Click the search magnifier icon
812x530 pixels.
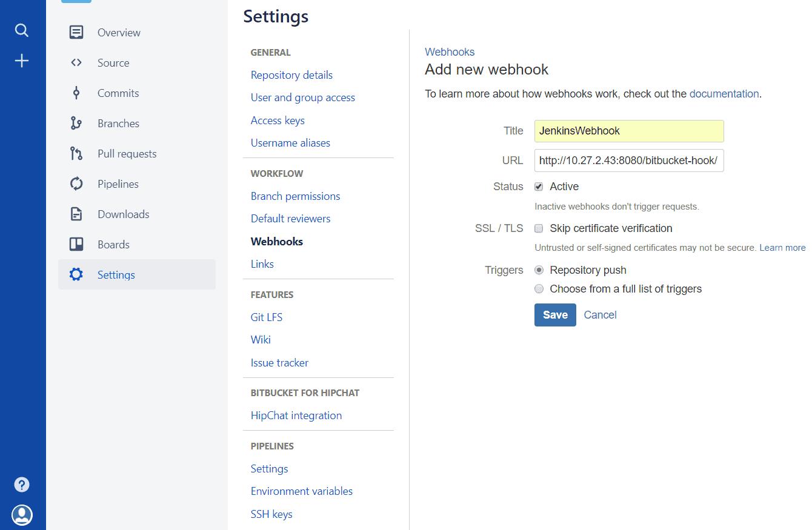[22, 30]
